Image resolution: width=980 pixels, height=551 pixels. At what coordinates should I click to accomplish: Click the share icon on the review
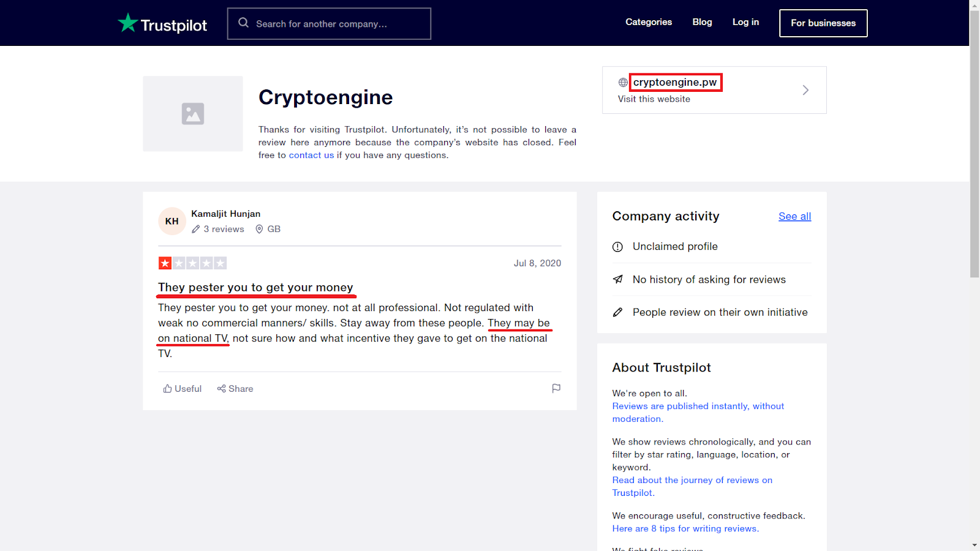(x=221, y=389)
